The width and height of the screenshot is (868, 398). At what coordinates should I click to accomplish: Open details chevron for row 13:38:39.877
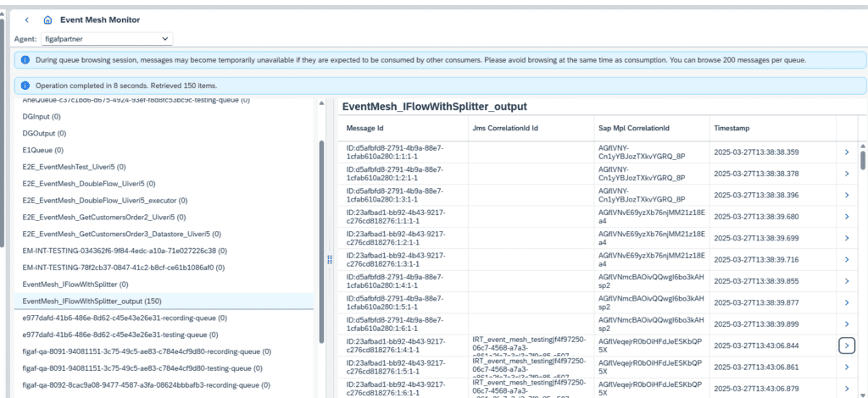(x=847, y=302)
